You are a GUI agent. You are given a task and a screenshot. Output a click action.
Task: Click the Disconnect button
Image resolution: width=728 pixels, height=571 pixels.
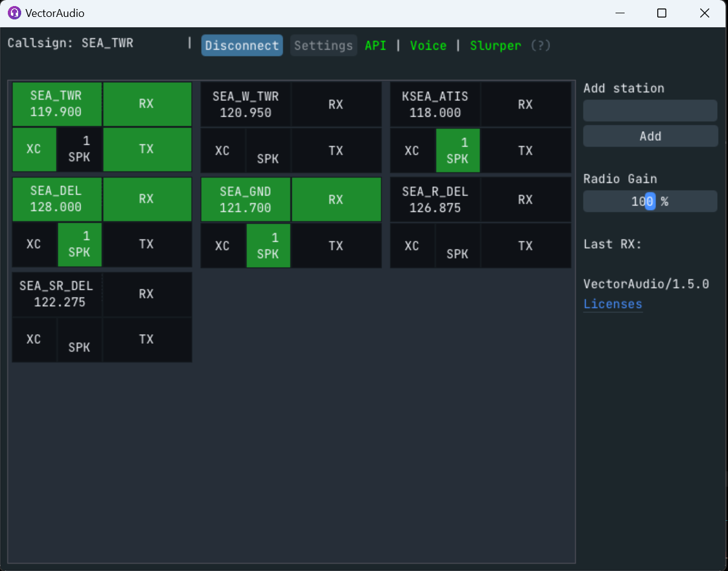(x=242, y=45)
